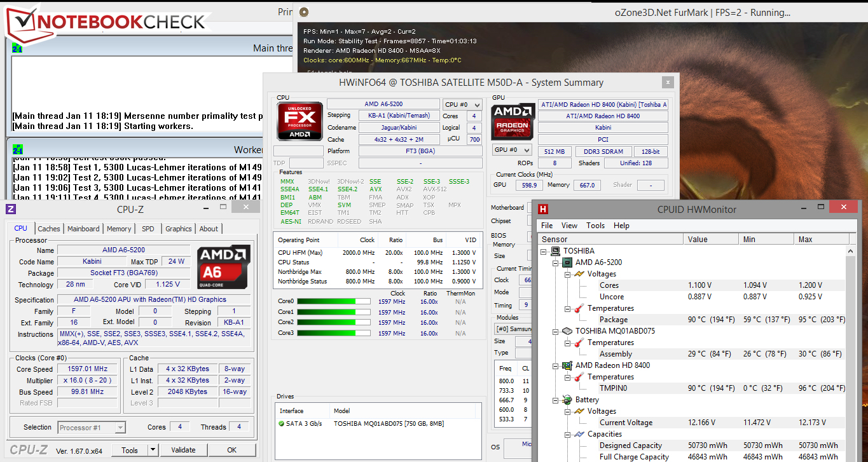Viewport: 868px width, 462px height.
Task: Select the CPU tab in CPU-Z
Action: click(21, 228)
